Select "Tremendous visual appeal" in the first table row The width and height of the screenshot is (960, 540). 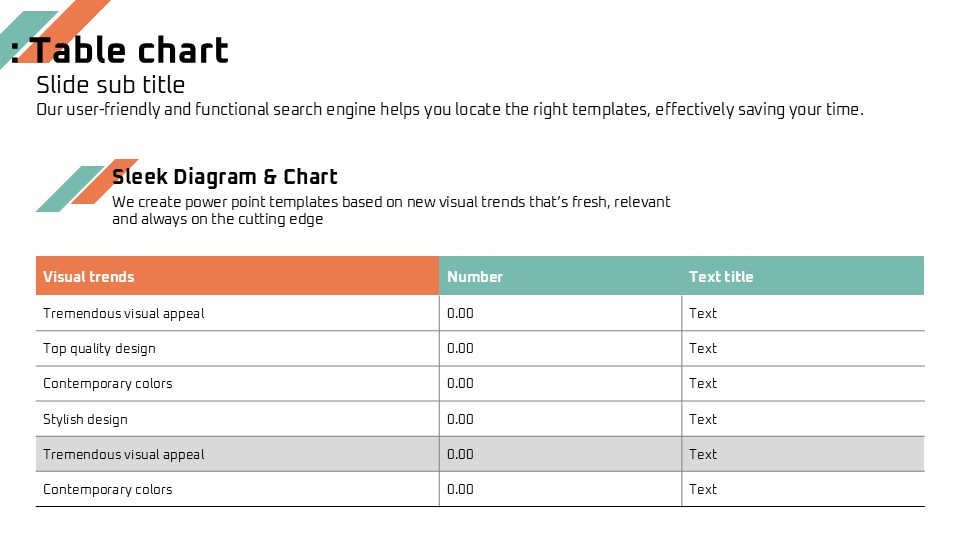click(123, 313)
